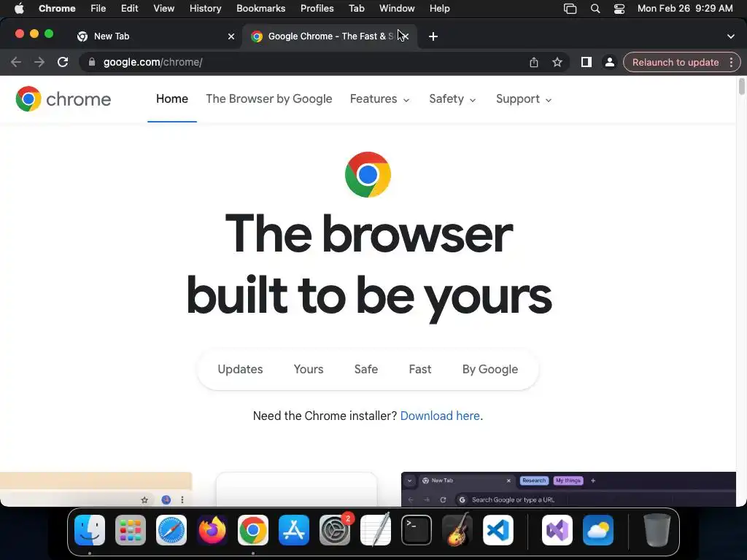Screen dimensions: 747x560
Task: Open Finder from the dock
Action: [x=90, y=530]
